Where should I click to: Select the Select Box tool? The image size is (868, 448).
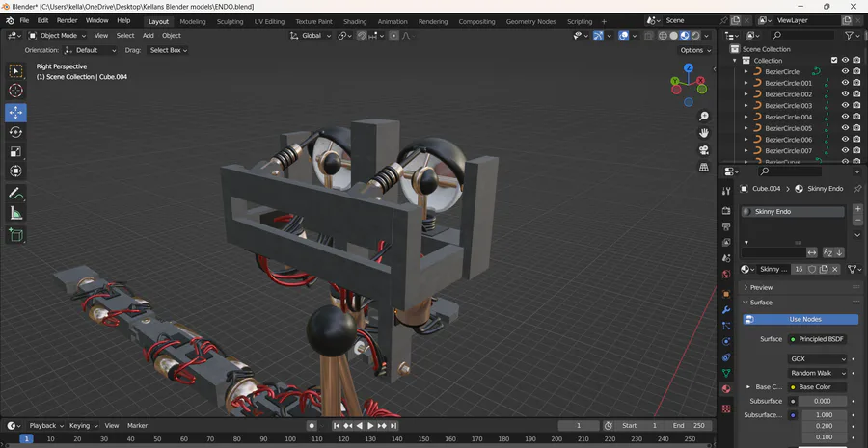click(x=16, y=71)
